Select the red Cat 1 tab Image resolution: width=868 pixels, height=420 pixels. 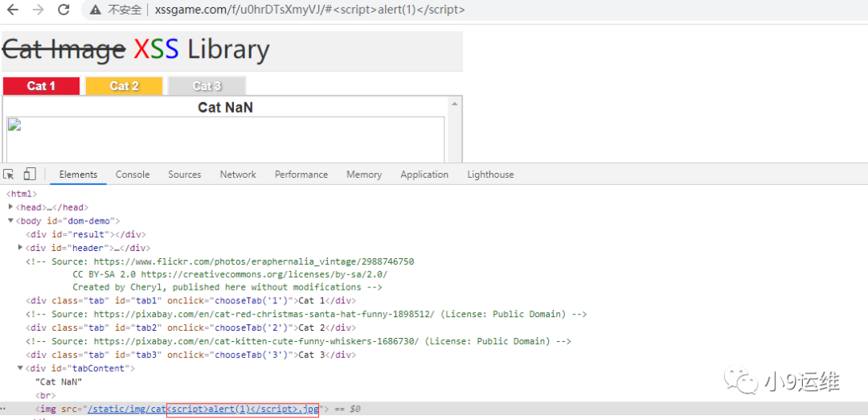pyautogui.click(x=41, y=86)
